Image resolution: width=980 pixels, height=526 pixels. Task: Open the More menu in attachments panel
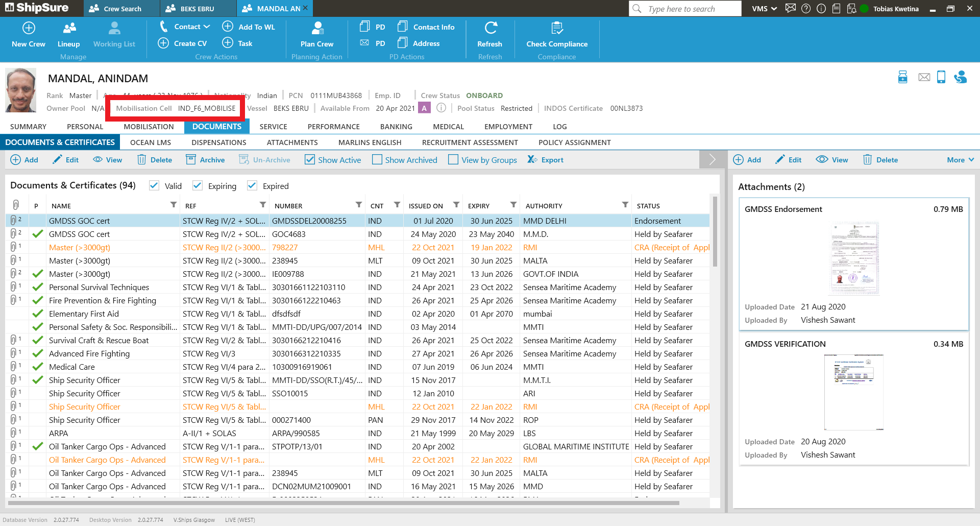960,160
